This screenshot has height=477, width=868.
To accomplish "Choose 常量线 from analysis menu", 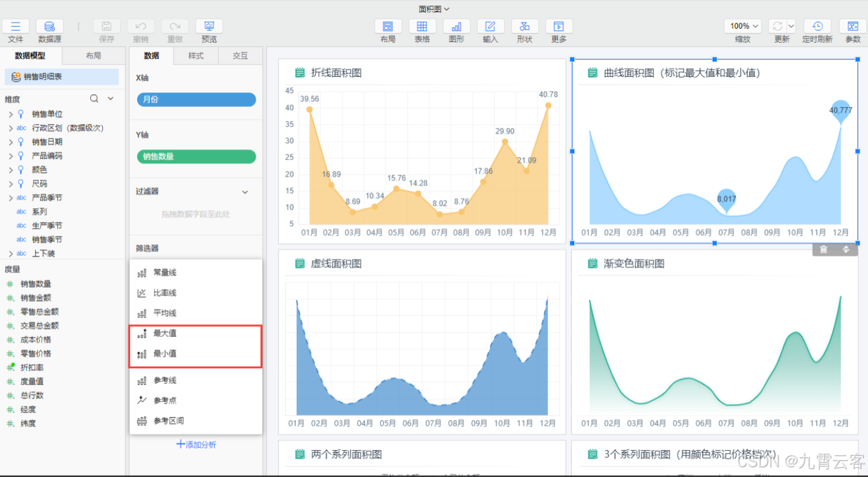I will pyautogui.click(x=196, y=273).
